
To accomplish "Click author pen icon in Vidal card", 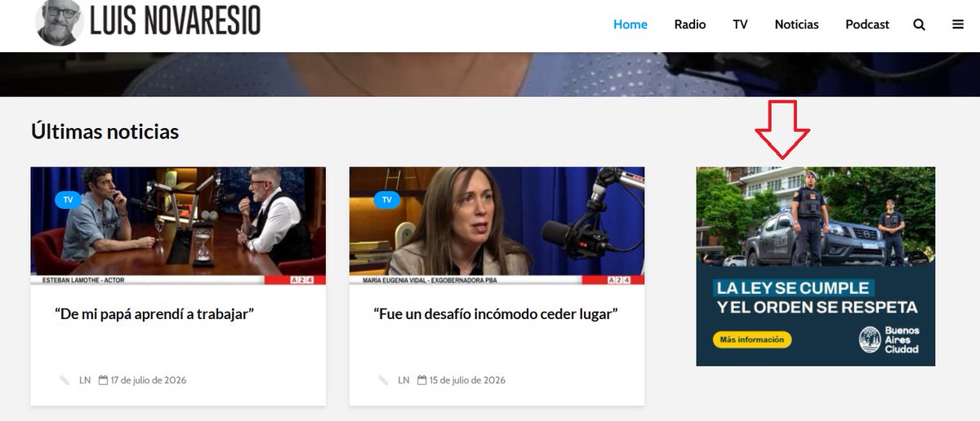I will click(383, 380).
